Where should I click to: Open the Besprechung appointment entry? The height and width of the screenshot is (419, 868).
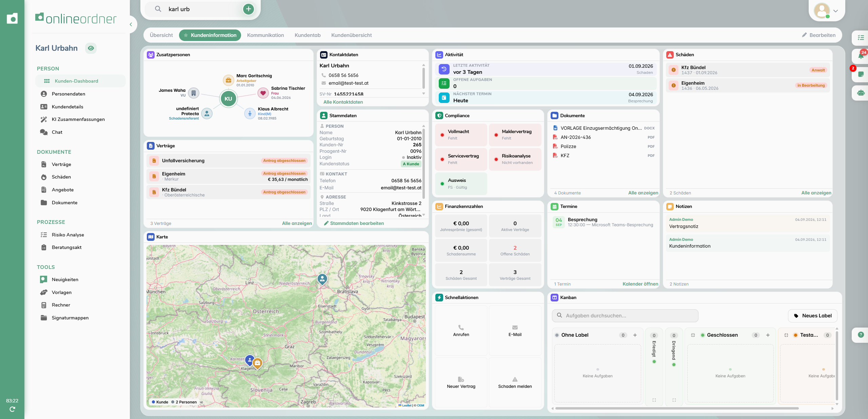coord(604,222)
